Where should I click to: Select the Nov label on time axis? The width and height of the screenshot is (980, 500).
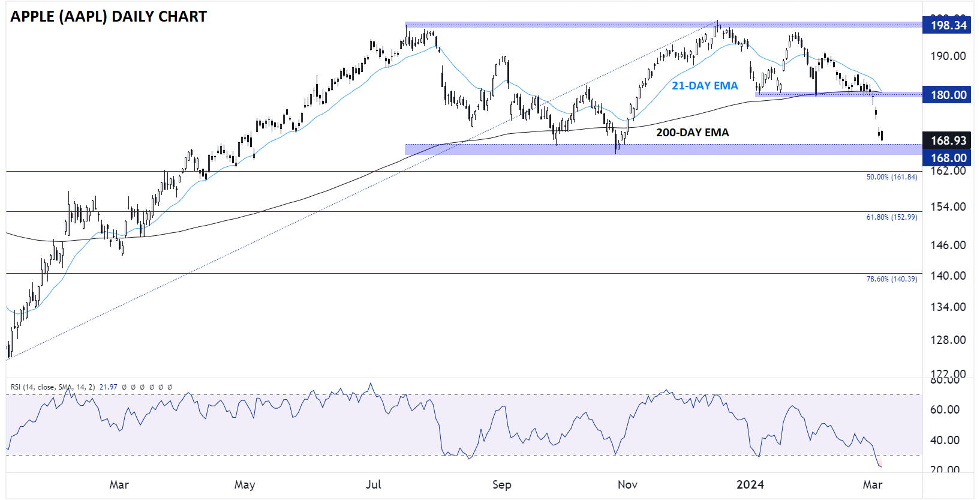627,484
